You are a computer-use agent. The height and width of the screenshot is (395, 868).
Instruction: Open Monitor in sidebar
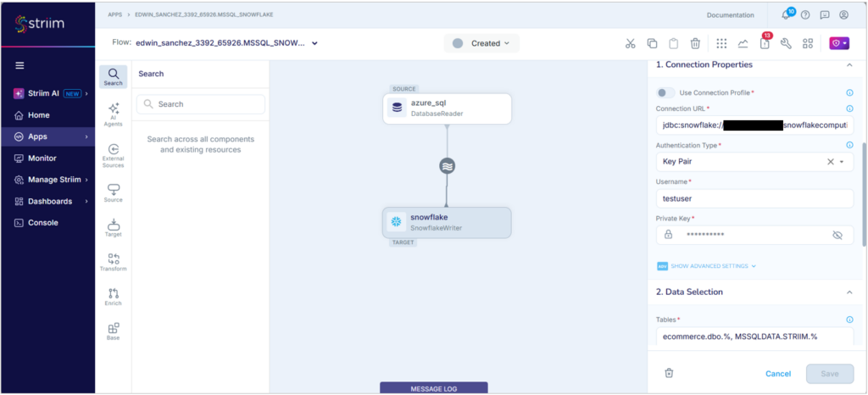coord(47,159)
